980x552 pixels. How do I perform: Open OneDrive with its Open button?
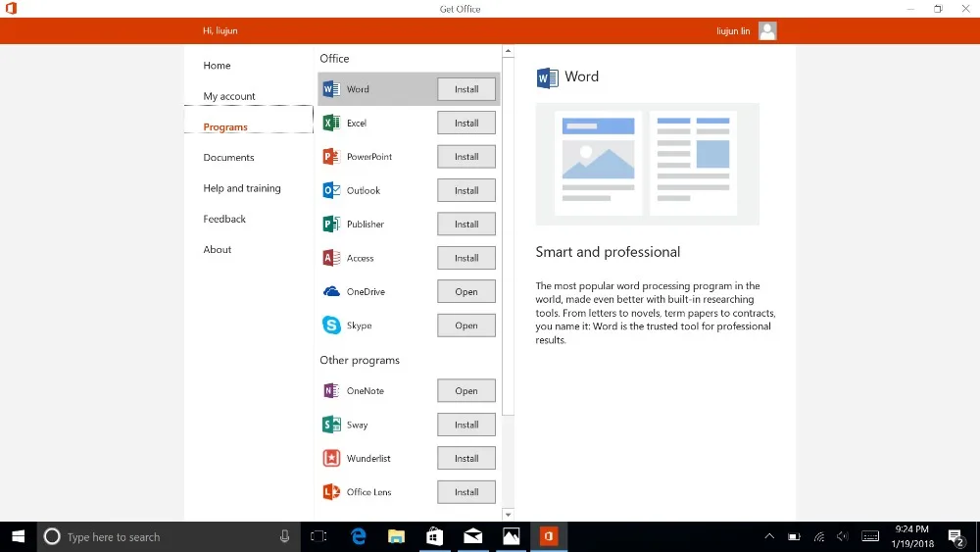pyautogui.click(x=466, y=291)
